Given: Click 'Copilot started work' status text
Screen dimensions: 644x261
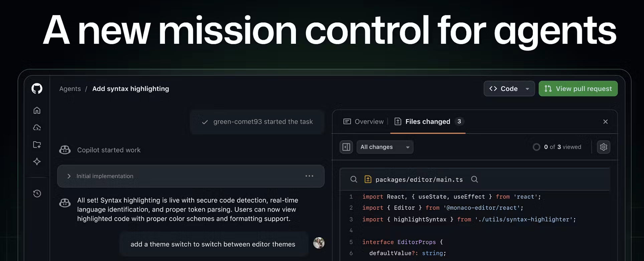Looking at the screenshot, I should pyautogui.click(x=109, y=150).
